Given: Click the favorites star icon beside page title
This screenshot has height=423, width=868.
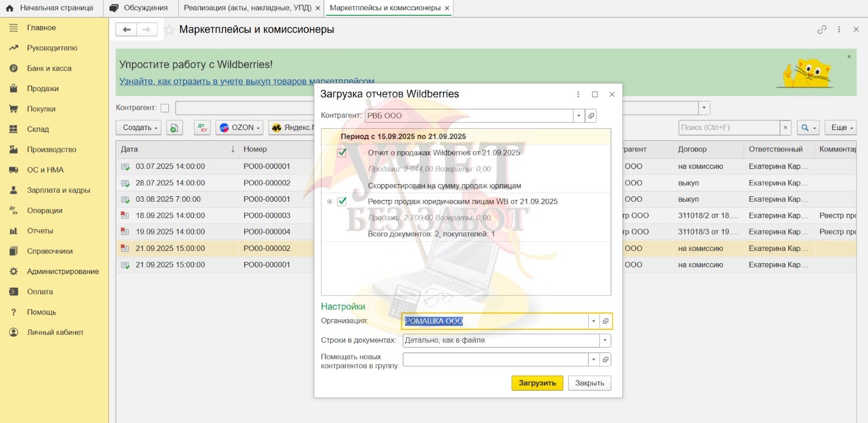Looking at the screenshot, I should click(170, 30).
